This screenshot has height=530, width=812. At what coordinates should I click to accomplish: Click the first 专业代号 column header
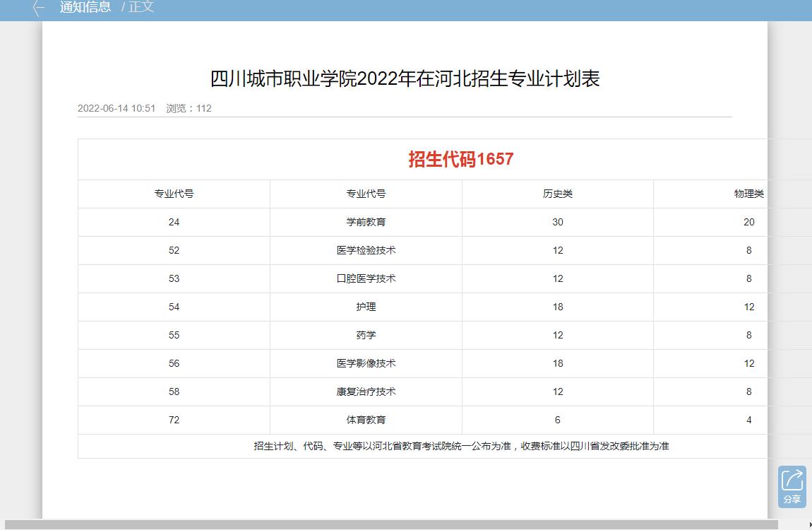click(174, 194)
